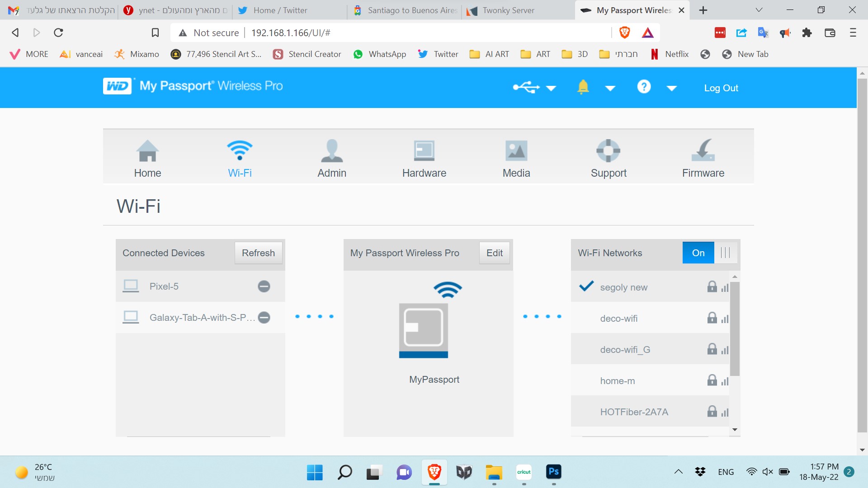Screen dimensions: 868x488
Task: Switch to the Home / Twitter tab
Action: [x=289, y=10]
